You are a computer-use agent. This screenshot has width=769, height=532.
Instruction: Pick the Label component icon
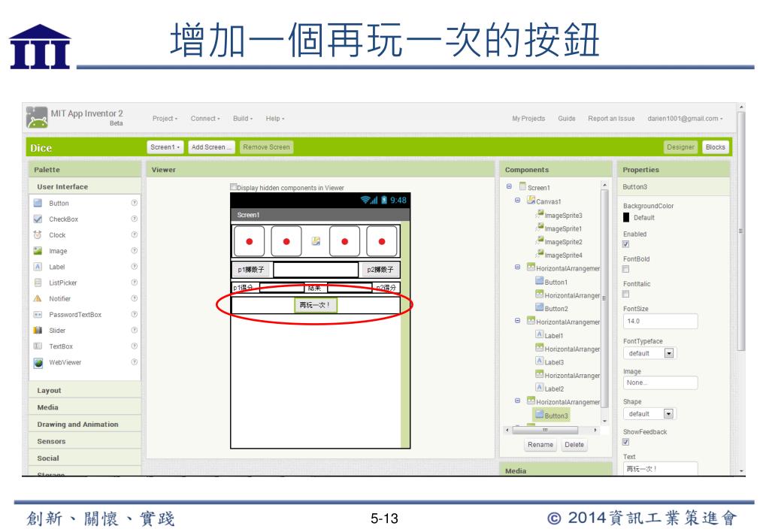[38, 267]
